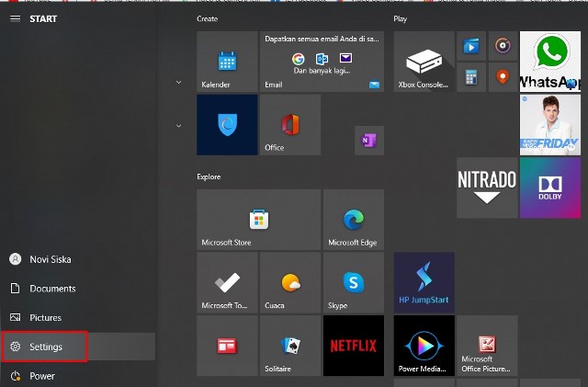
Task: Select the Play group header
Action: pos(401,19)
